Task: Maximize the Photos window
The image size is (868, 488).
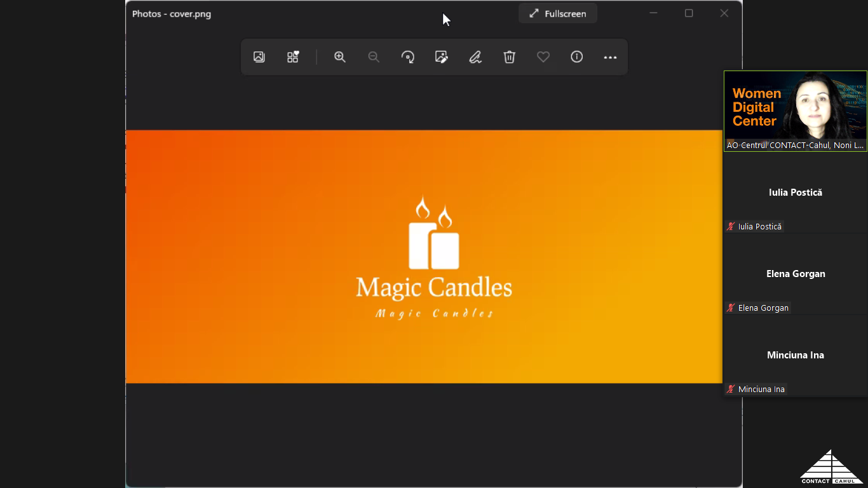Action: pyautogui.click(x=689, y=13)
